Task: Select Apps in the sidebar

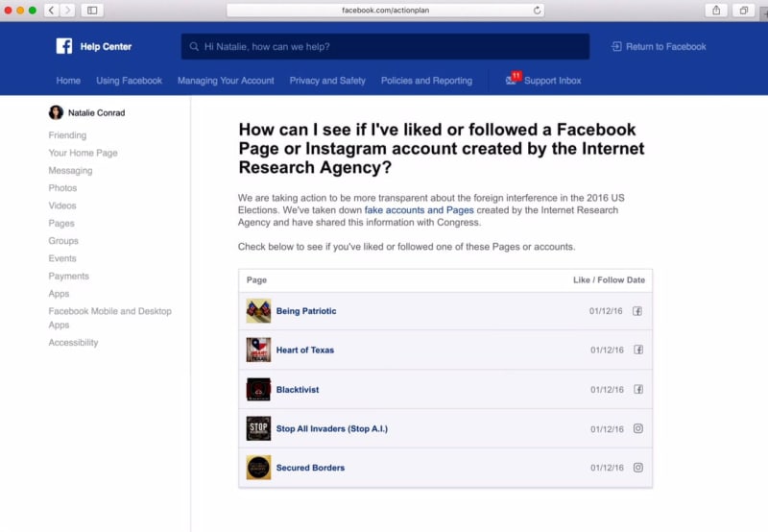Action: click(59, 294)
